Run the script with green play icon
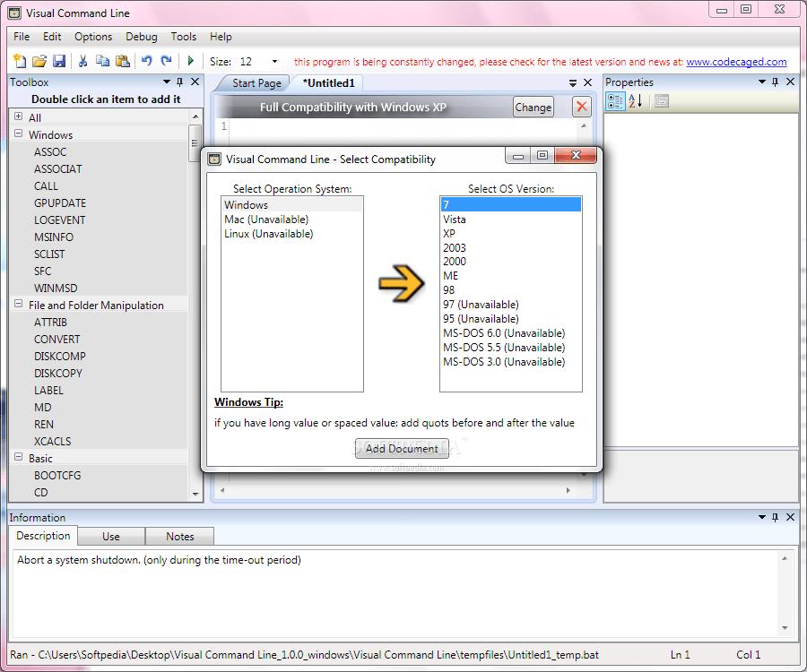Viewport: 807px width, 672px height. point(190,61)
